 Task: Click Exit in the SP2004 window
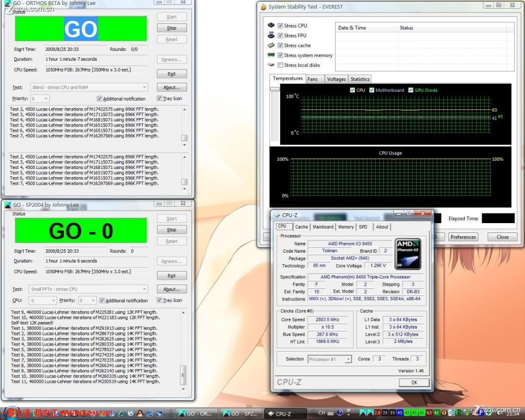click(172, 276)
